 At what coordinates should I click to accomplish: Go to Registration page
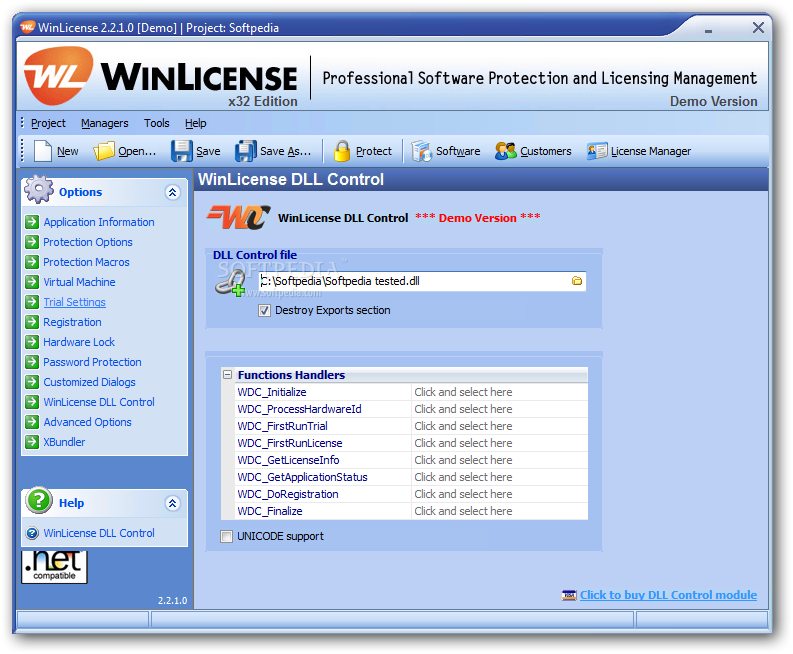tap(72, 322)
